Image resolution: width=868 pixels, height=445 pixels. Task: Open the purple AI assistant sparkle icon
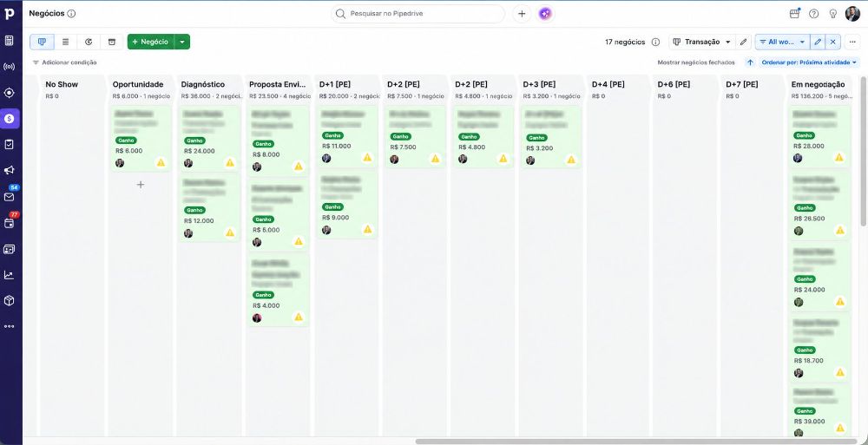[x=545, y=14]
